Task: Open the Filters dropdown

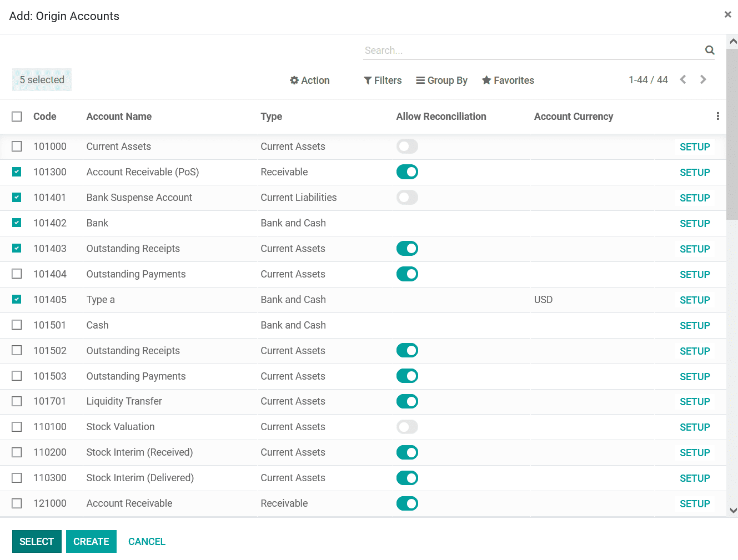Action: (x=383, y=80)
